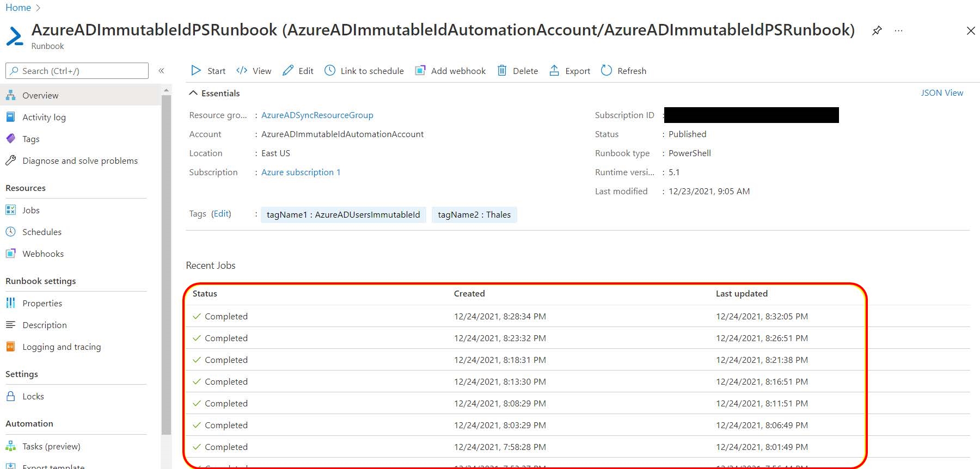Viewport: 980px width, 469px height.
Task: Click the Created column header
Action: 469,293
